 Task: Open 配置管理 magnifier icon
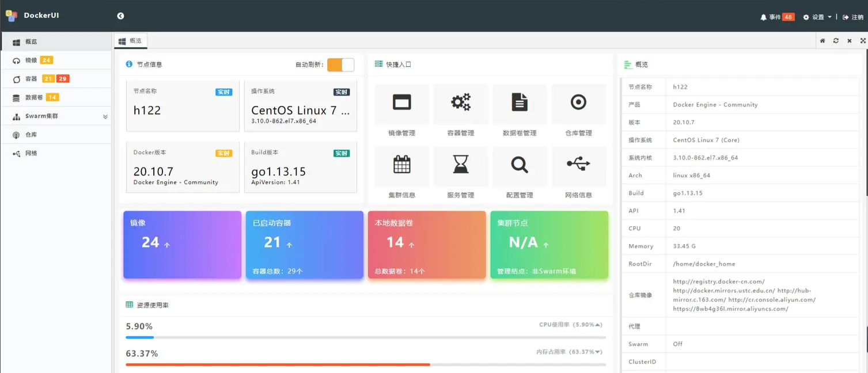tap(519, 165)
